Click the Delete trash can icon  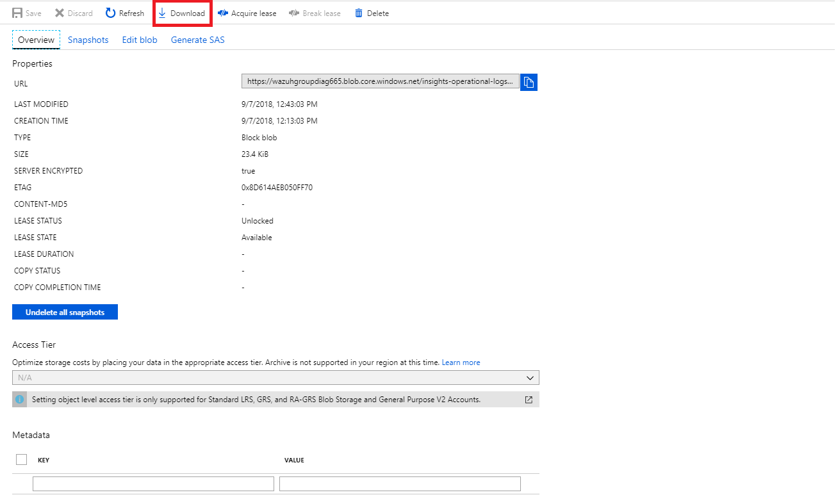point(359,13)
